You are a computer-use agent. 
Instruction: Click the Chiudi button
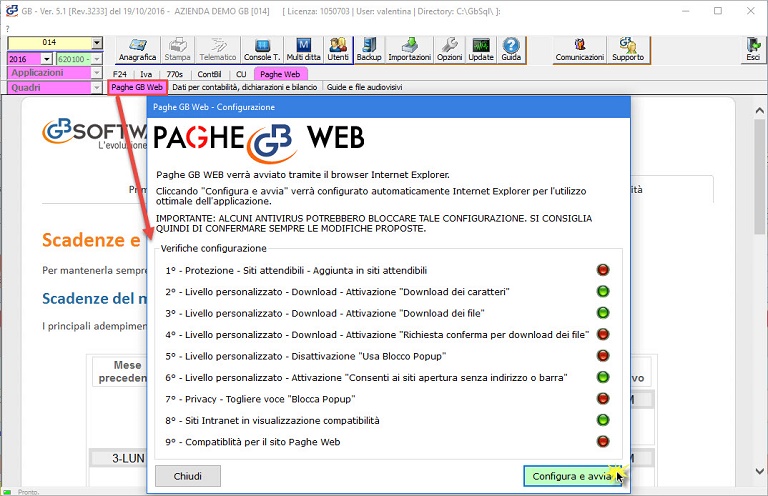pos(188,476)
